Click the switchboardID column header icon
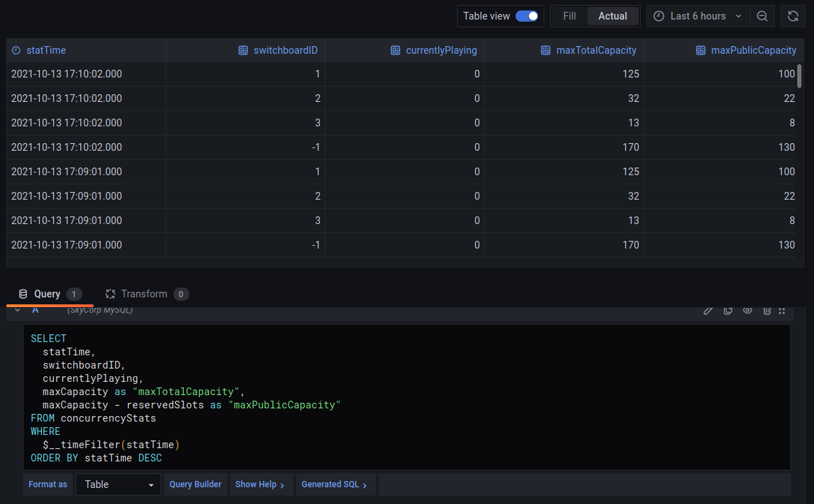 click(243, 50)
